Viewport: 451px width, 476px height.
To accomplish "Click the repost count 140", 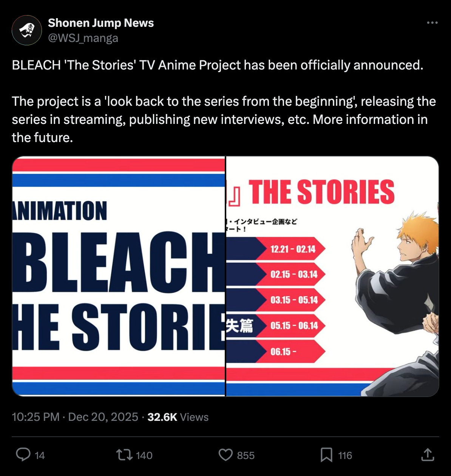I will (x=144, y=455).
